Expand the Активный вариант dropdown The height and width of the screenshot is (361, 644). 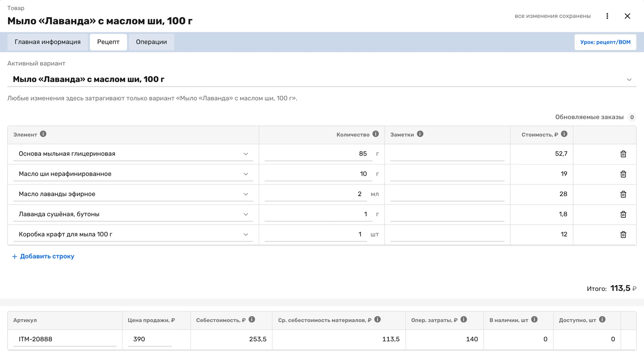point(629,80)
